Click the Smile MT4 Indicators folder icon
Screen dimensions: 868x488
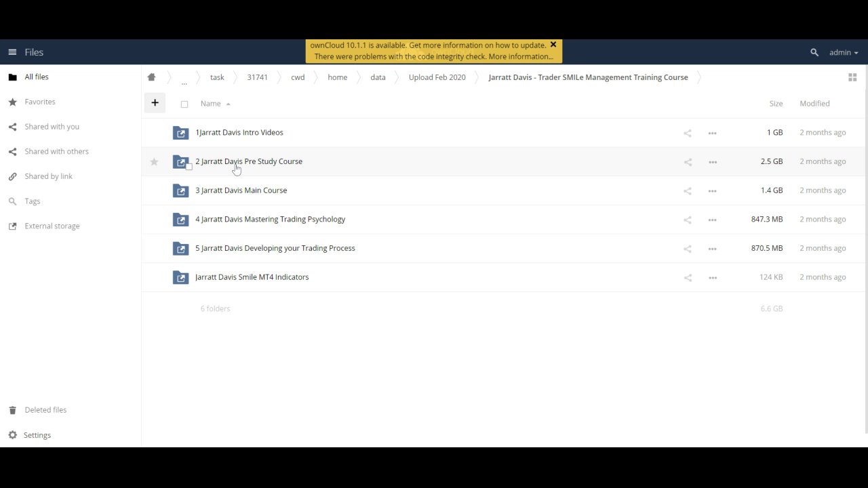(180, 277)
